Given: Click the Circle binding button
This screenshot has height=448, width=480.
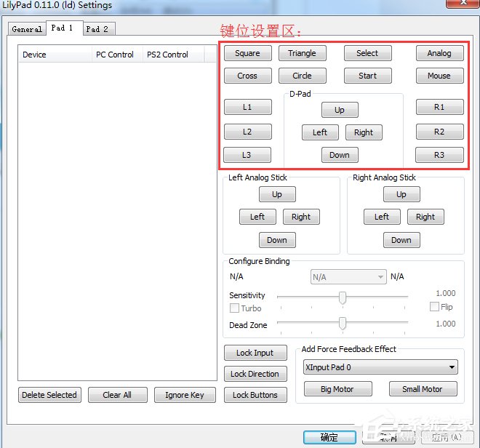Looking at the screenshot, I should point(302,76).
